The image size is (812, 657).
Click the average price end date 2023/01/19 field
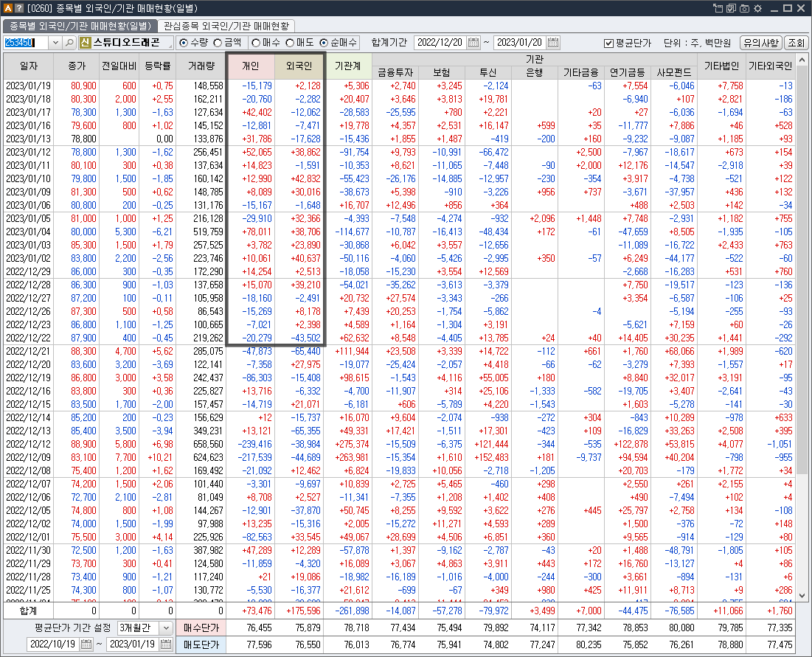(133, 644)
